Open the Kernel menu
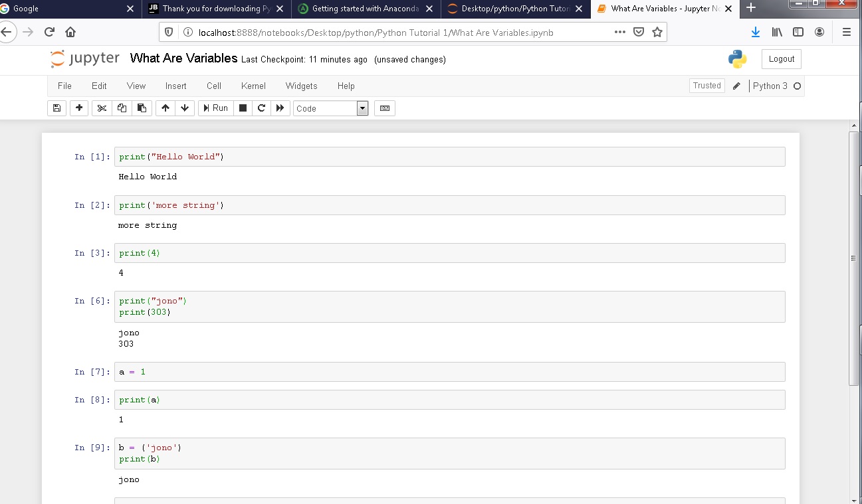The image size is (862, 504). pos(253,86)
